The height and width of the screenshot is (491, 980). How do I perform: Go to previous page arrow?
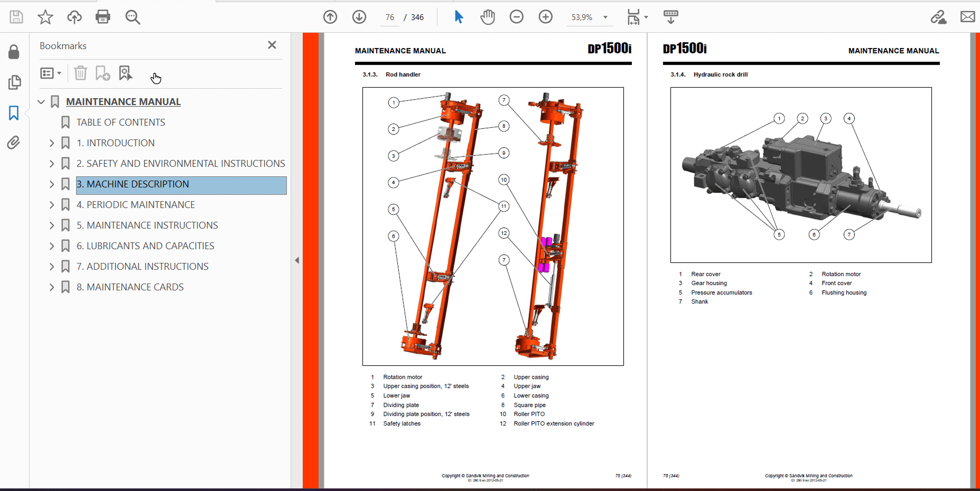pos(330,17)
